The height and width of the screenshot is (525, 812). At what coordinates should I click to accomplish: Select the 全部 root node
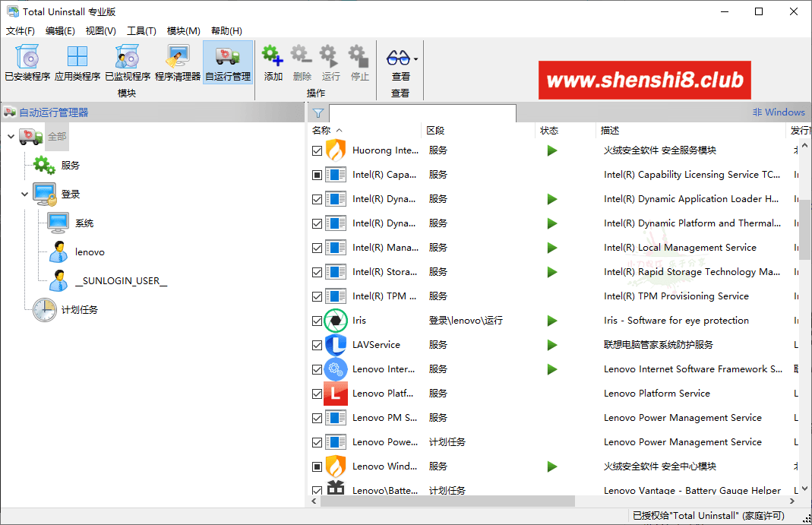click(57, 137)
